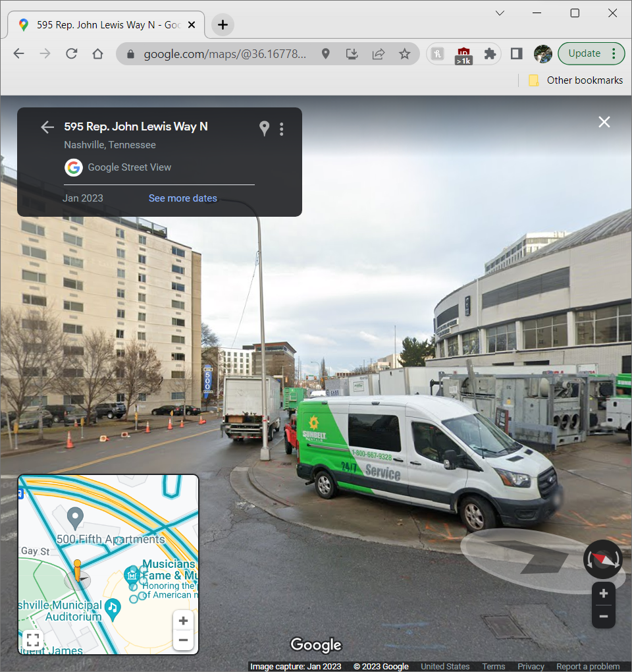
Task: Open the Extensions puzzle icon
Action: (490, 54)
